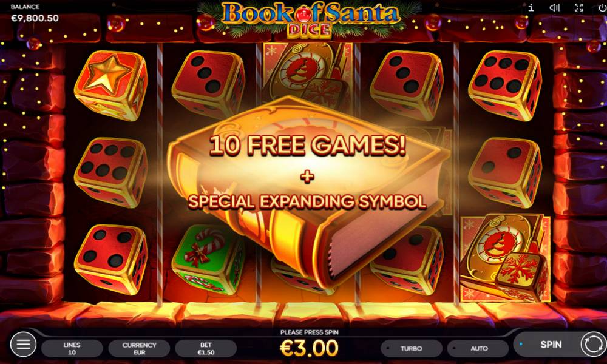Click the SPIN button
The image size is (607, 364).
tap(551, 344)
